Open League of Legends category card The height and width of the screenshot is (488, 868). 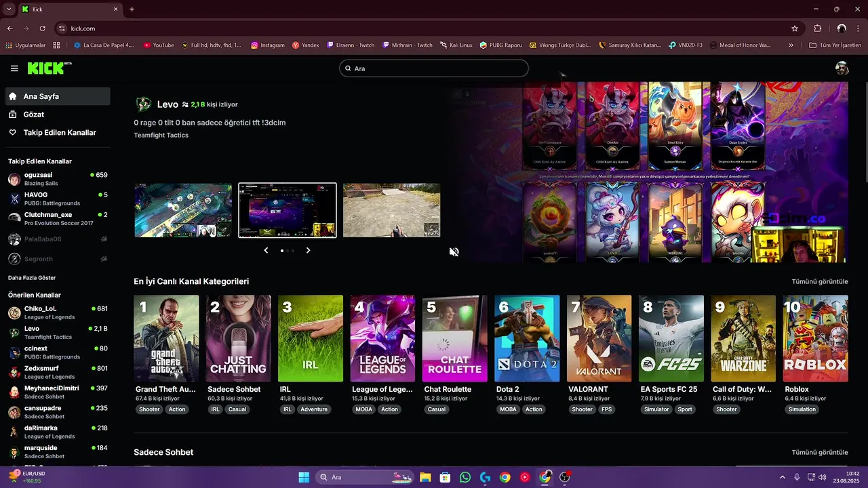pyautogui.click(x=382, y=338)
